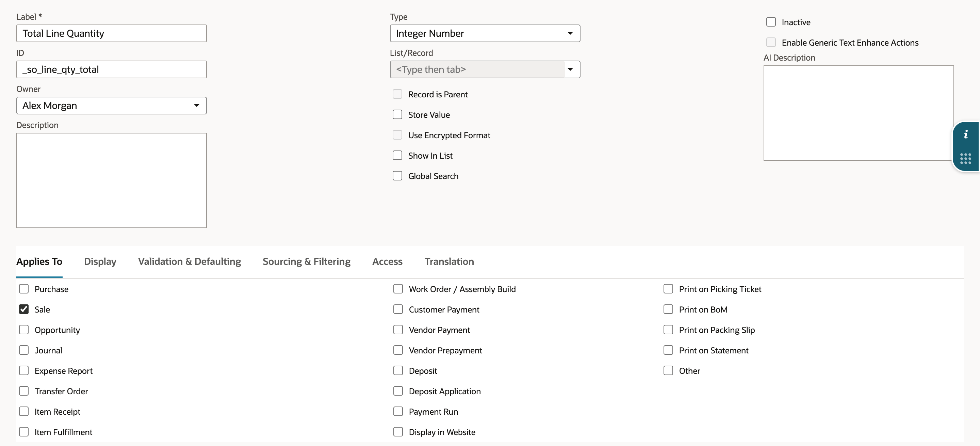The image size is (980, 446).
Task: Uncheck the Sale checkbox
Action: coord(23,309)
